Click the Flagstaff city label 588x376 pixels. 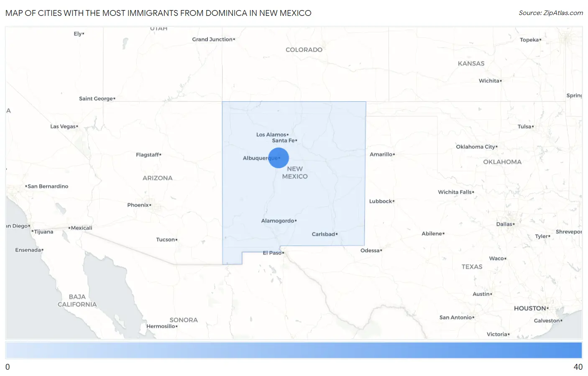148,155
